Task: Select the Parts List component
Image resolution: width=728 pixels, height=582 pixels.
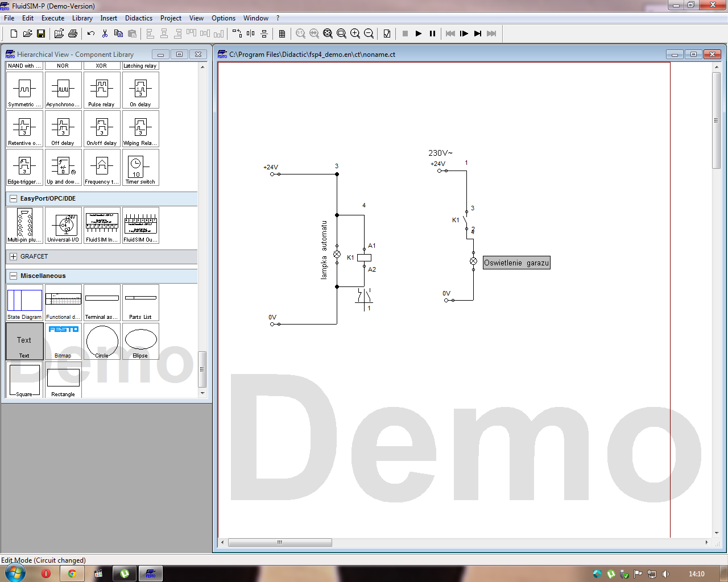Action: click(x=140, y=303)
